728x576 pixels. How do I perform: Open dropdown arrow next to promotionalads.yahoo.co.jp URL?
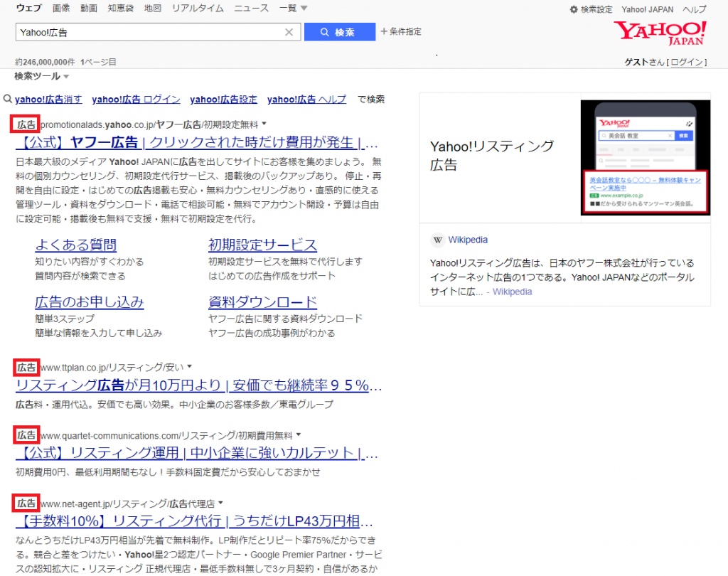[x=264, y=124]
